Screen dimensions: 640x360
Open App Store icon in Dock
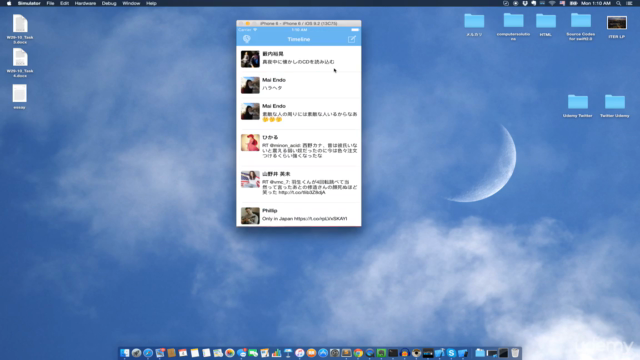pos(323,353)
